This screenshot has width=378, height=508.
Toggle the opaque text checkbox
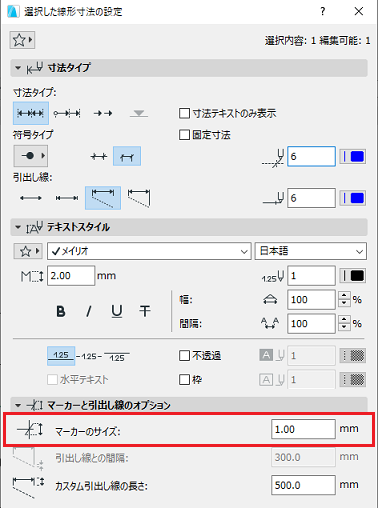(x=184, y=356)
